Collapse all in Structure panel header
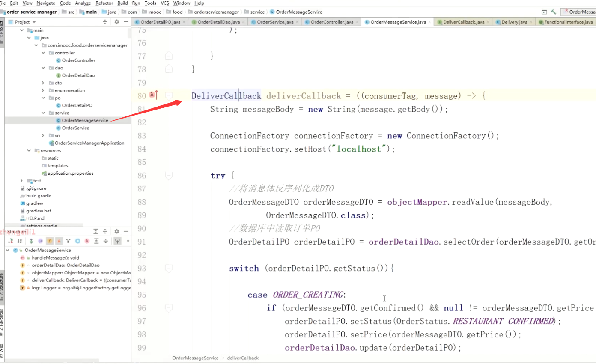The image size is (596, 364). [x=105, y=231]
